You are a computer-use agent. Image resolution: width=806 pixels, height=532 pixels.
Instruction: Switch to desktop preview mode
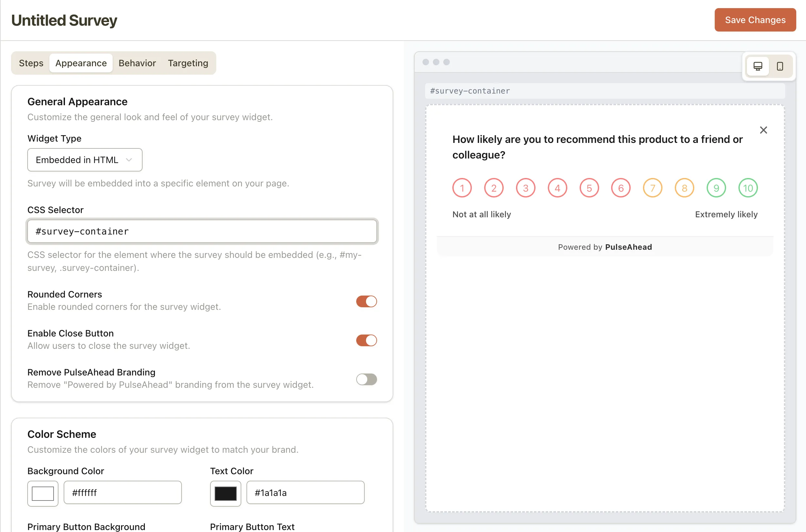758,66
